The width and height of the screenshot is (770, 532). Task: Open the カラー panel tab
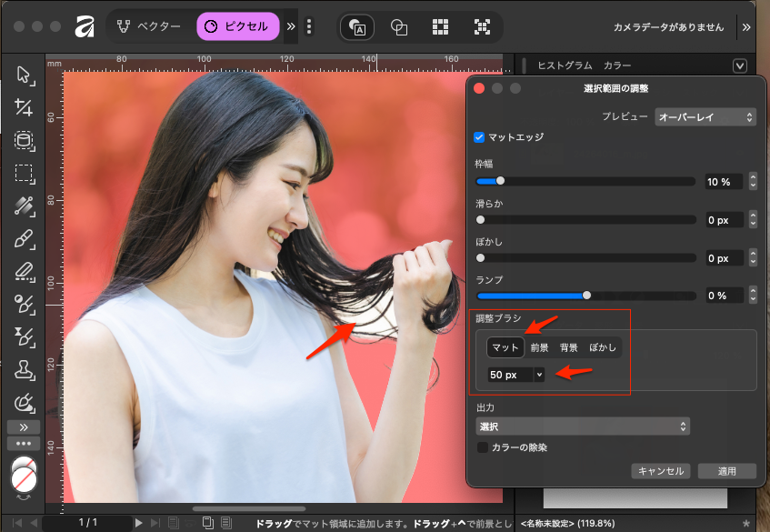[618, 65]
